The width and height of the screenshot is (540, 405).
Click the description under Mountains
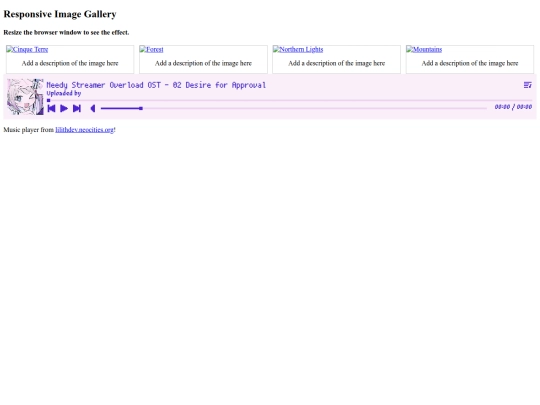pos(470,63)
